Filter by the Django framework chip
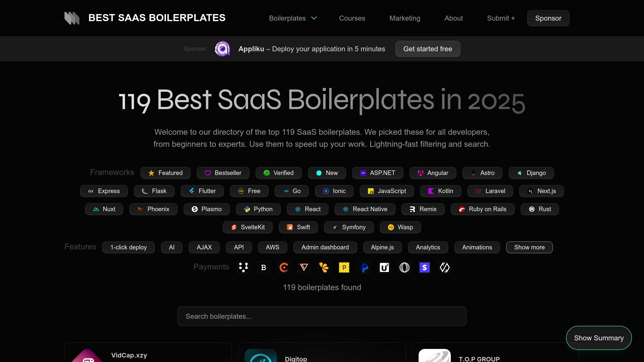644x362 pixels. [531, 173]
